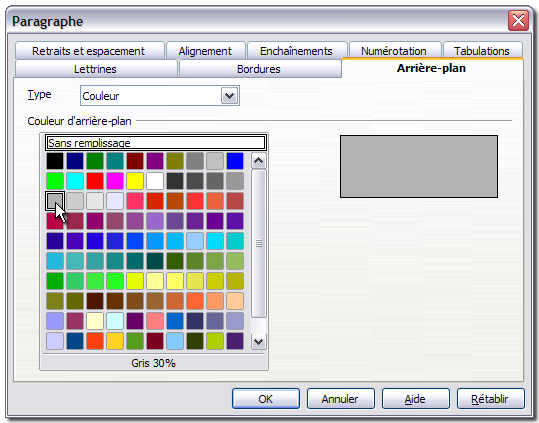Click the OK button
539x423 pixels.
266,399
